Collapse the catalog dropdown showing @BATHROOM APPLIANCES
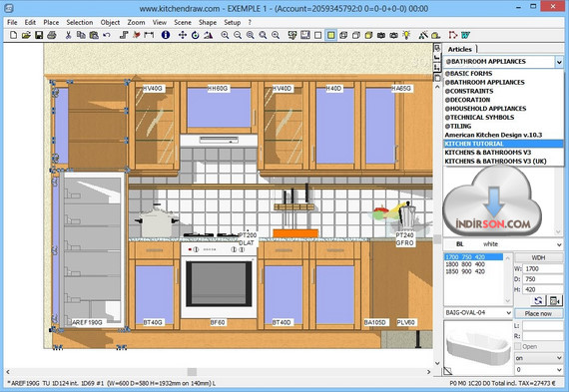This screenshot has height=392, width=569. (559, 62)
